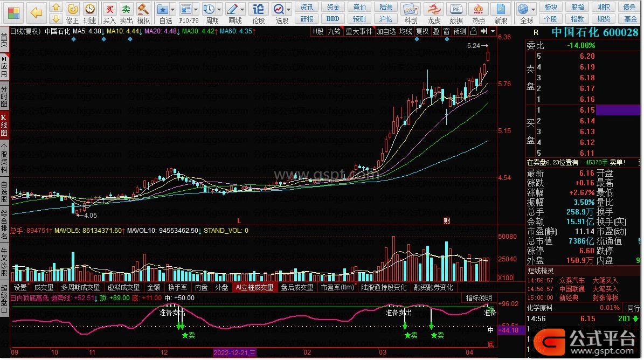644x360 pixels.
Task: Switch to 分时图 in left sidebar
Action: click(4, 96)
